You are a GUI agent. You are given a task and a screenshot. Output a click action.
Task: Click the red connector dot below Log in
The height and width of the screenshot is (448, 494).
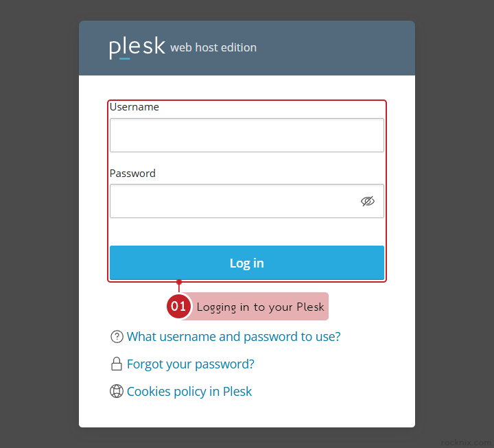click(179, 282)
